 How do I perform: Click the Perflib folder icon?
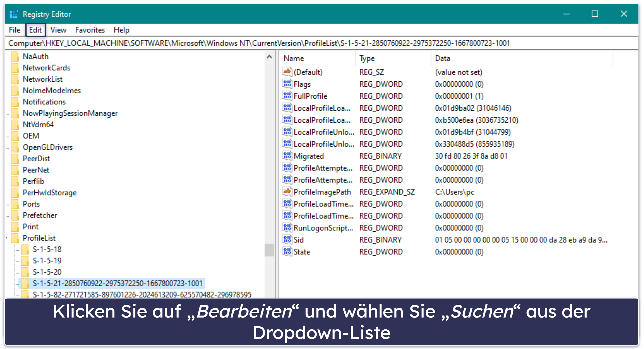point(15,181)
